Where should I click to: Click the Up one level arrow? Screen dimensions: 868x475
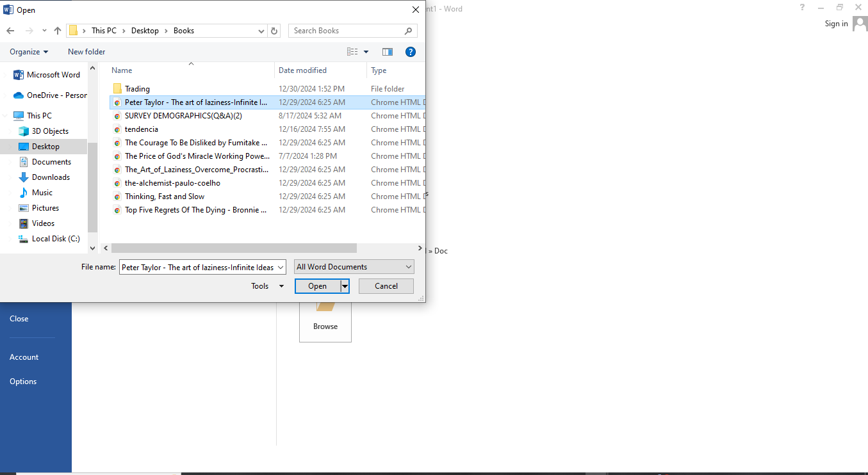pos(58,31)
